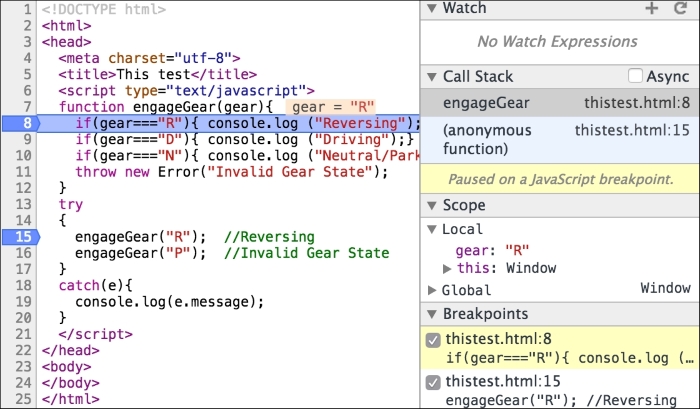Click the try keyword on line 13
The width and height of the screenshot is (700, 409).
click(71, 204)
